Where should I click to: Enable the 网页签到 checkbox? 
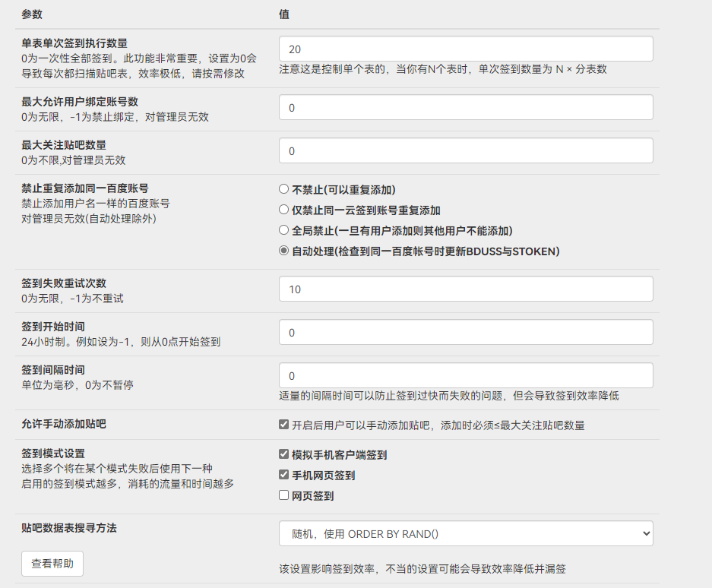[x=284, y=496]
